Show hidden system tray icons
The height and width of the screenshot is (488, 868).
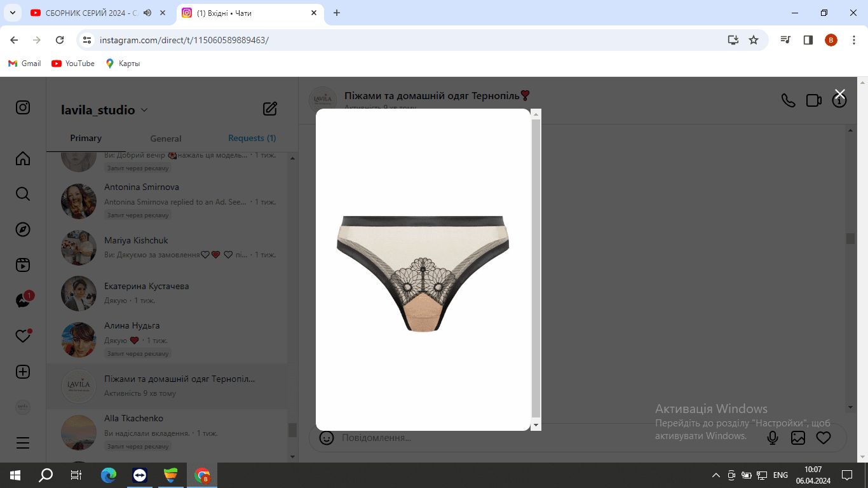click(716, 475)
